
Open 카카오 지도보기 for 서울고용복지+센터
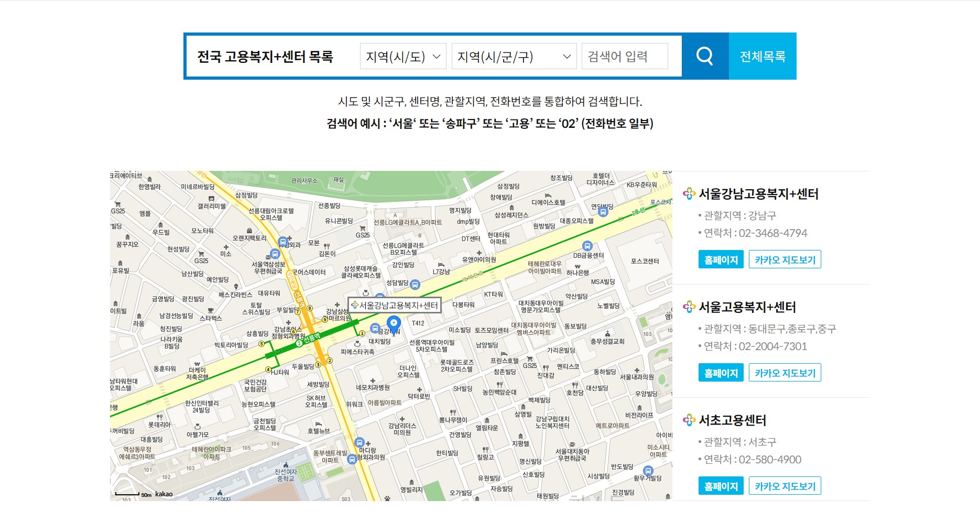(x=785, y=373)
